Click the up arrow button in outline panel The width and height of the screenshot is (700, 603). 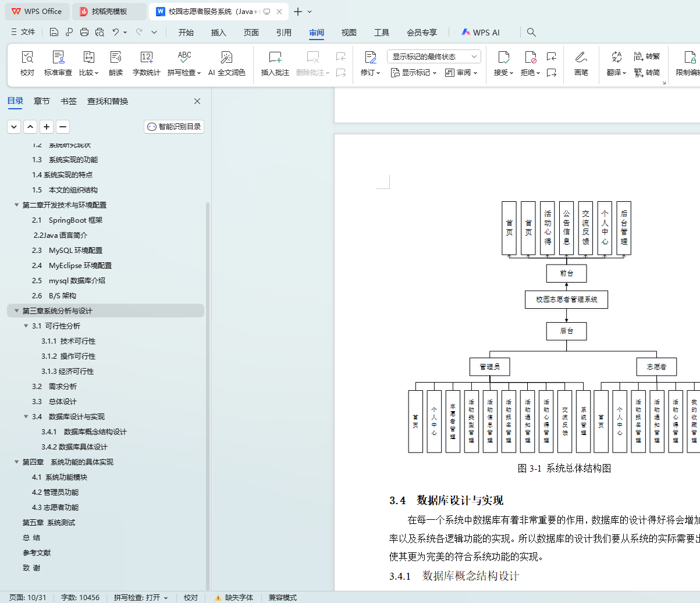[x=30, y=126]
